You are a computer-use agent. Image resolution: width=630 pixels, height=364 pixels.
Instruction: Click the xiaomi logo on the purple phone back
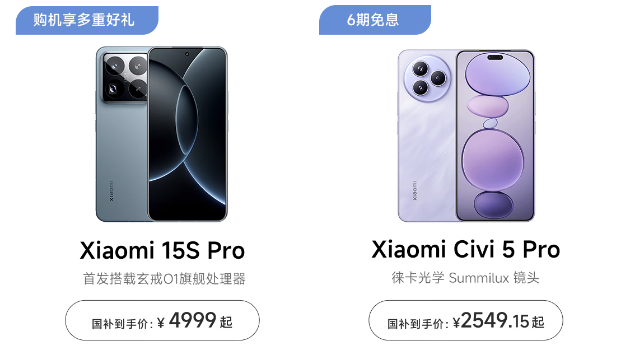(414, 191)
